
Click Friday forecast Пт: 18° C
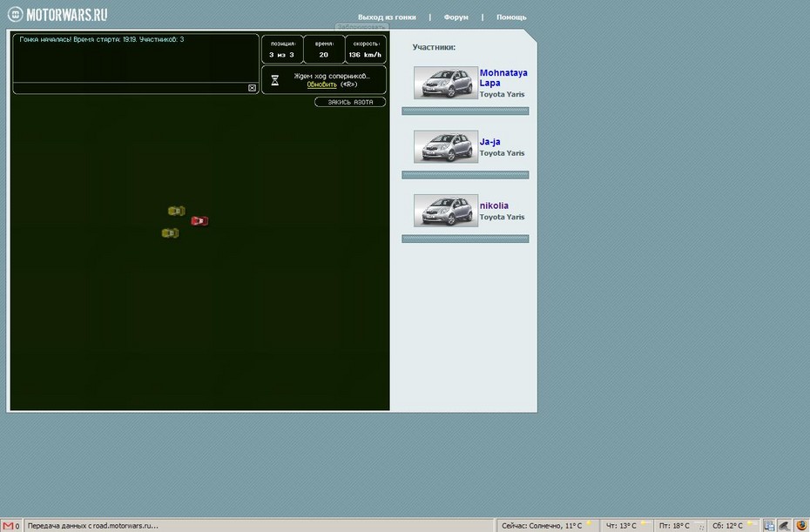tap(679, 526)
